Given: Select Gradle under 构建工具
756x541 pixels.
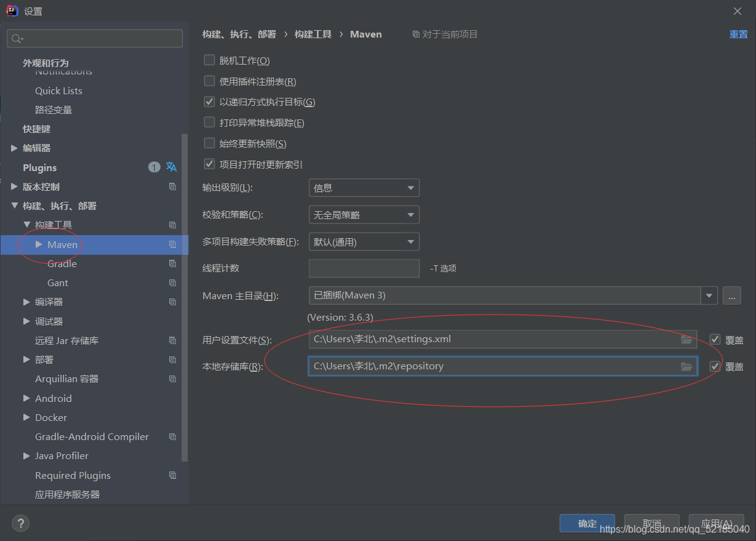Looking at the screenshot, I should [62, 263].
